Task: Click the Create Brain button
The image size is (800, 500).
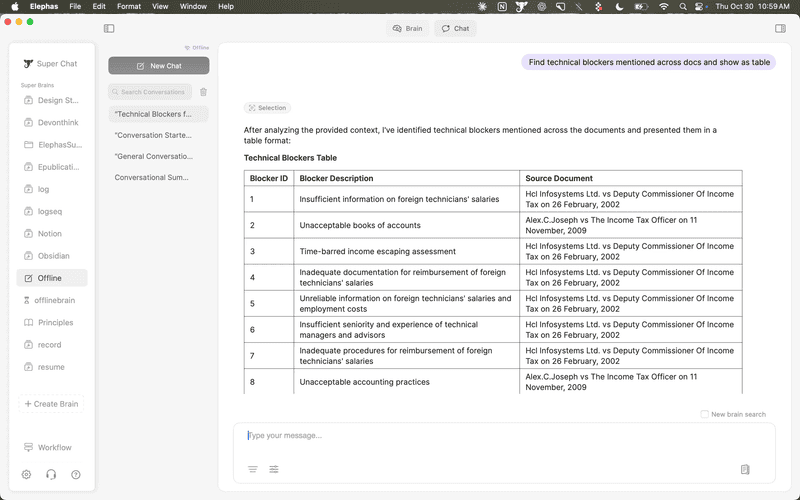Action: [x=52, y=404]
